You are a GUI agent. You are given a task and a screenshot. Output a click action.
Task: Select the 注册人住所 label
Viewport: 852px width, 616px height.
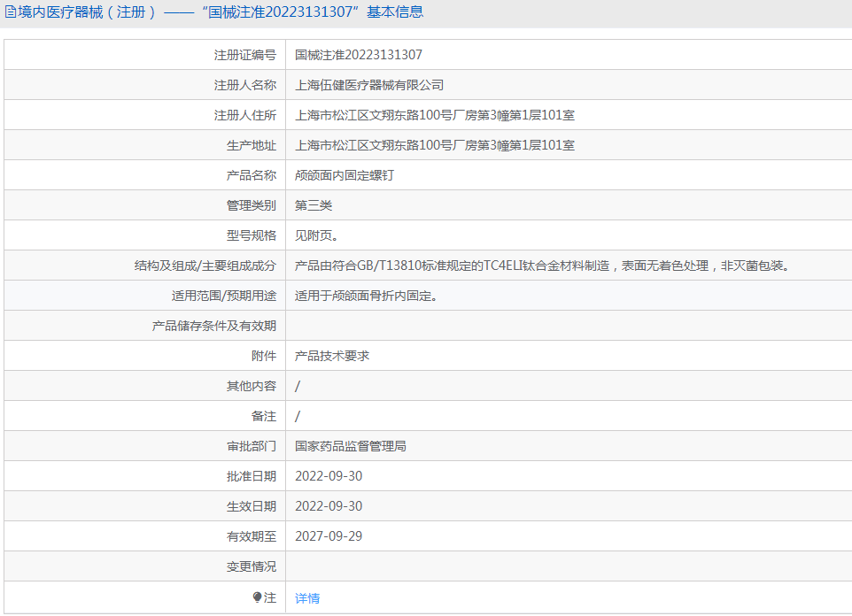click(x=245, y=115)
